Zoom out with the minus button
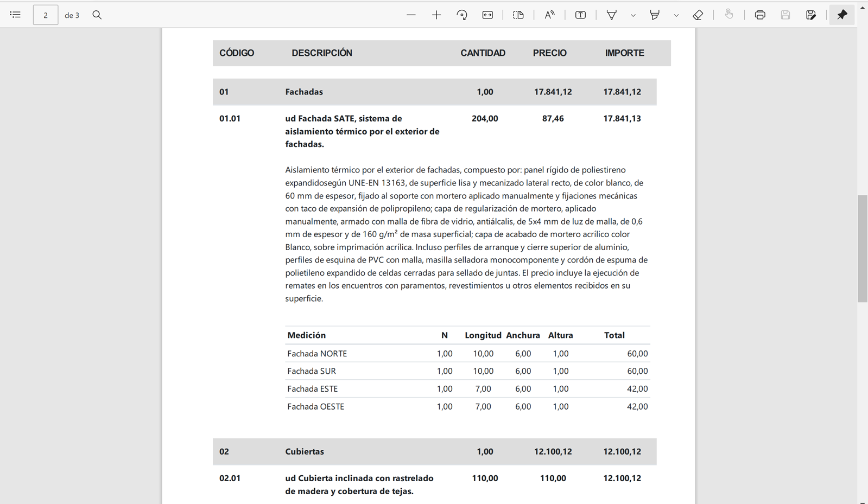The image size is (868, 504). 411,15
